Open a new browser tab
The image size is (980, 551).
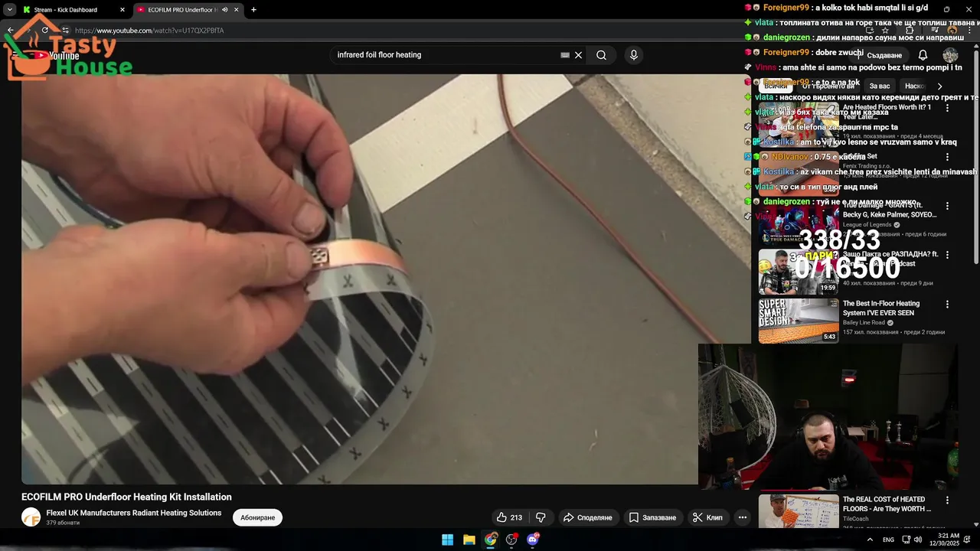coord(253,10)
